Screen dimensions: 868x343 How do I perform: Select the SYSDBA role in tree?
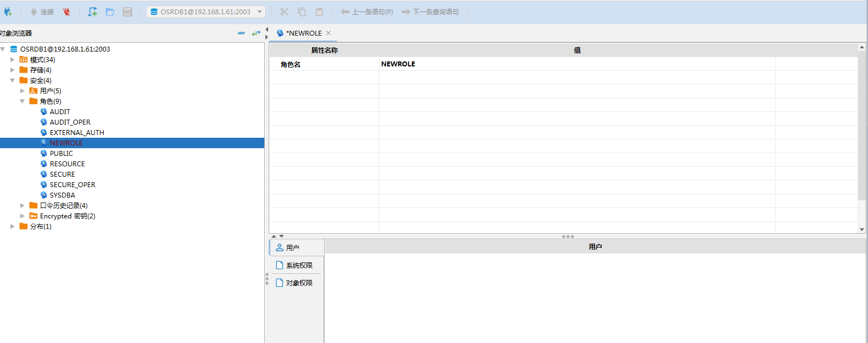point(63,195)
